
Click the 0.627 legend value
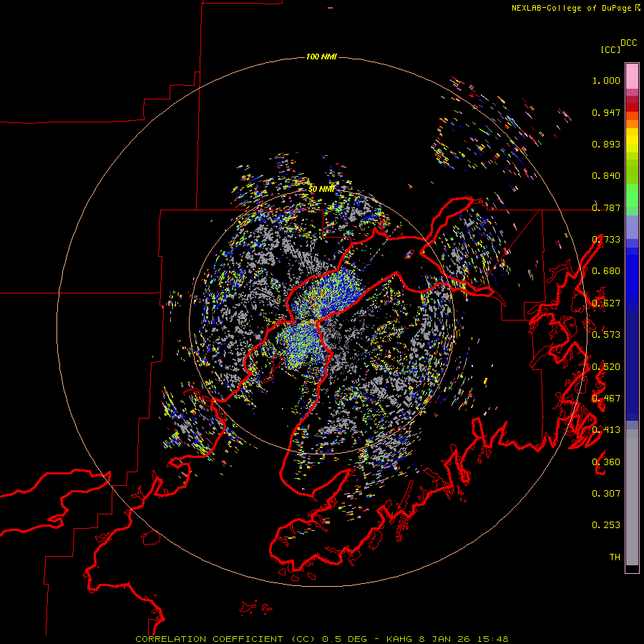[606, 303]
